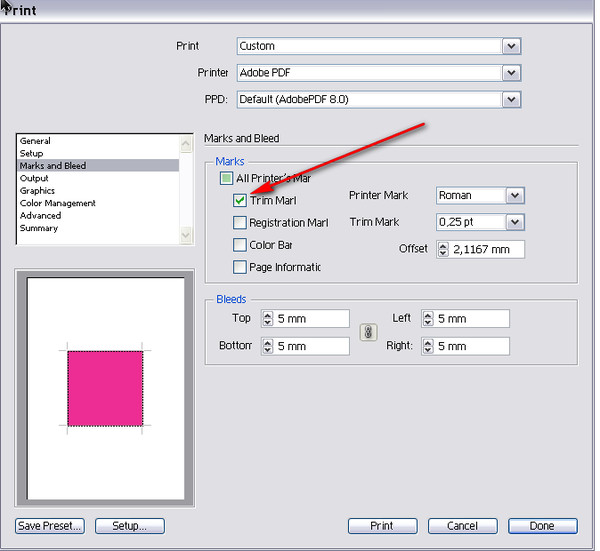
Task: Open the Printer dropdown showing Adobe PDF
Action: [x=379, y=73]
